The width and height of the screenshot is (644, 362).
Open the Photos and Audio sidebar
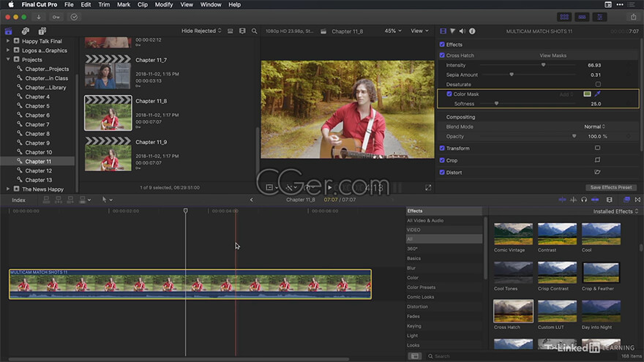[26, 31]
